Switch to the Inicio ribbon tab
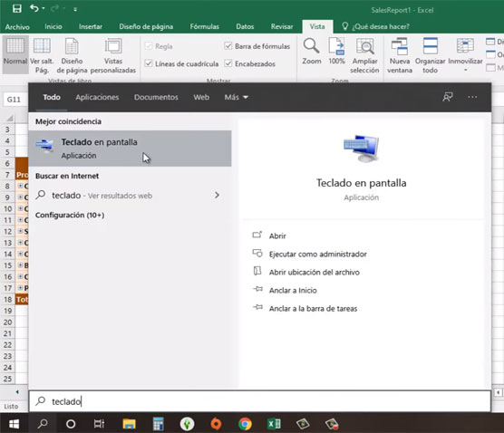 pos(53,26)
